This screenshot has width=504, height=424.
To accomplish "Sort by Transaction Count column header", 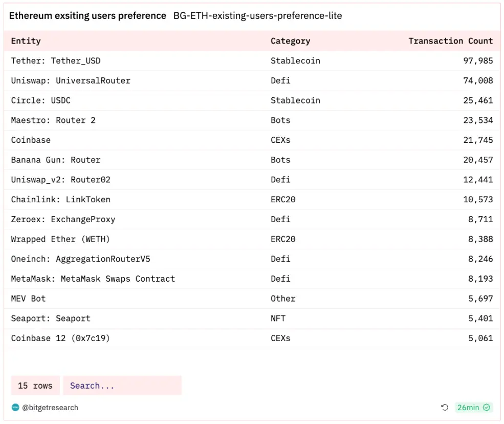I will pos(450,41).
